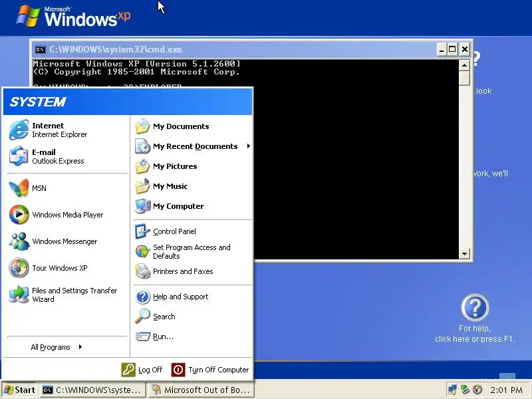Click the Log Off key icon

click(x=128, y=370)
